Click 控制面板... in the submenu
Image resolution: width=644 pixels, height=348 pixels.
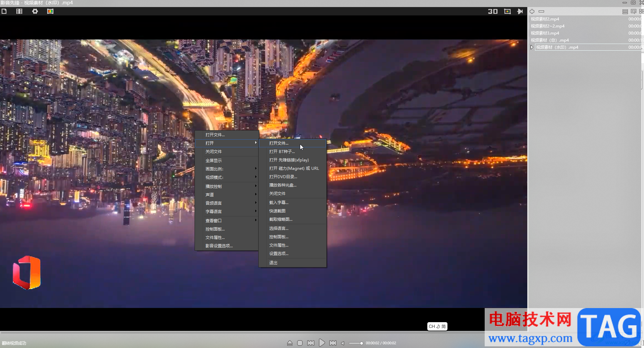pyautogui.click(x=292, y=237)
